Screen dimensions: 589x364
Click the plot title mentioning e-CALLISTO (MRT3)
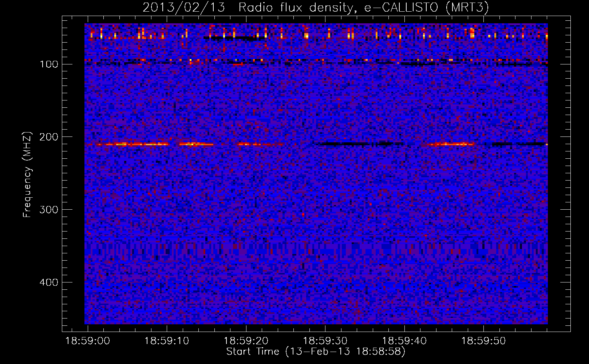[x=316, y=7]
